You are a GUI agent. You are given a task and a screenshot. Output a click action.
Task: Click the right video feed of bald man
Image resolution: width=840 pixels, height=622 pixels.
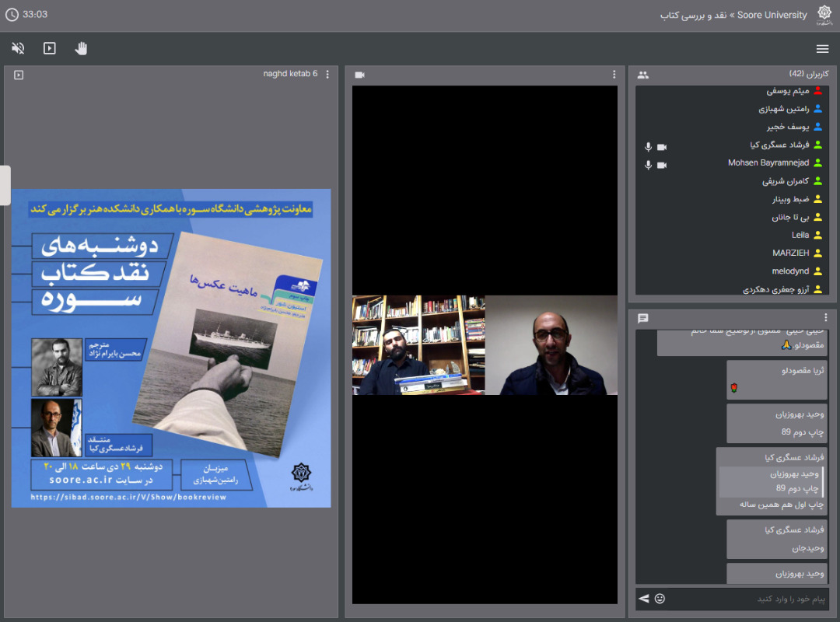pyautogui.click(x=551, y=345)
